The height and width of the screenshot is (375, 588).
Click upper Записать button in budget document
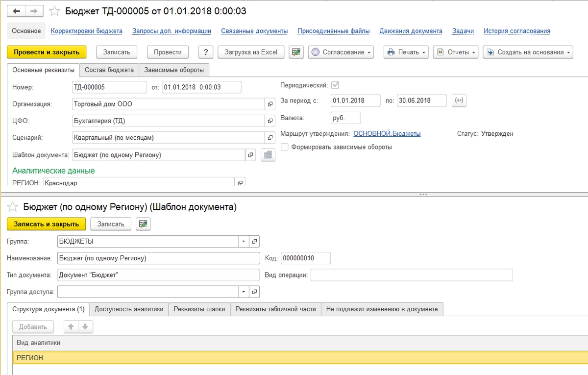(x=117, y=52)
